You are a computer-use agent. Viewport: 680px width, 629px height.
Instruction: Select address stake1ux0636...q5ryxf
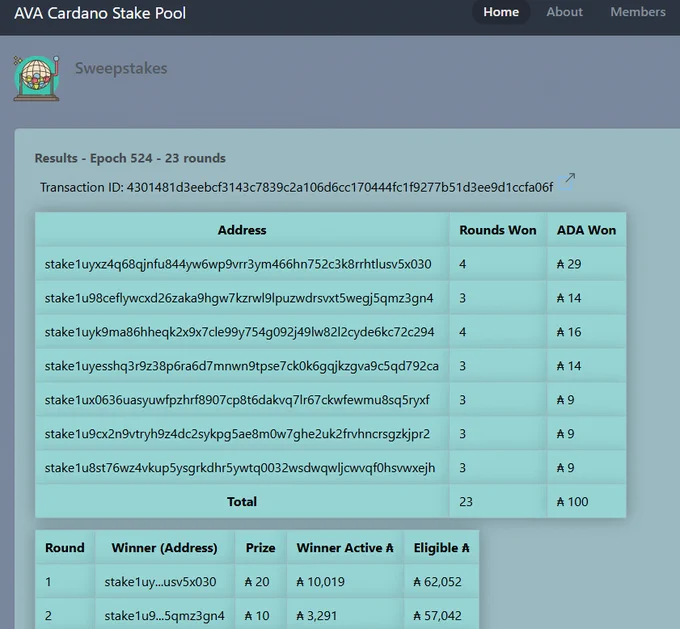tap(237, 400)
